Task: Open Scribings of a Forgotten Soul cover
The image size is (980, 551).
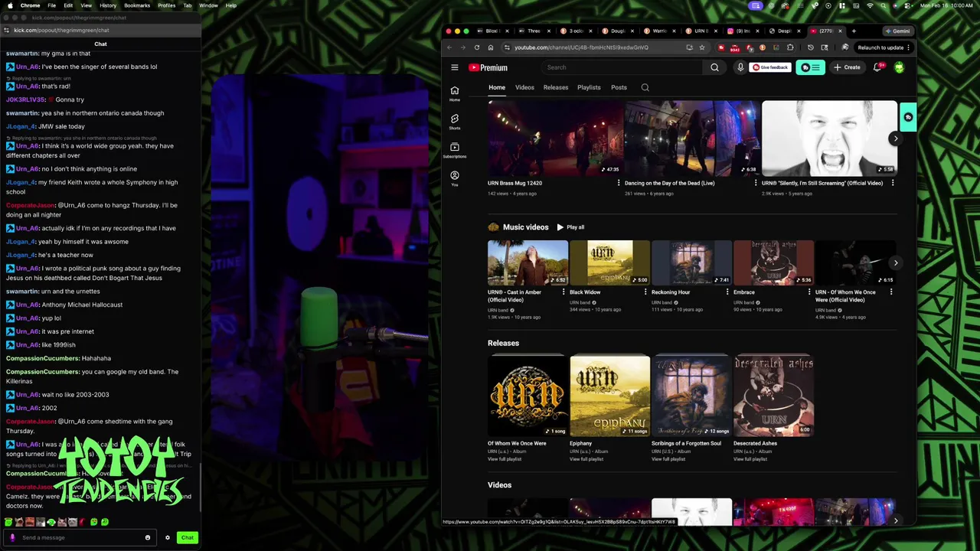Action: click(x=691, y=396)
